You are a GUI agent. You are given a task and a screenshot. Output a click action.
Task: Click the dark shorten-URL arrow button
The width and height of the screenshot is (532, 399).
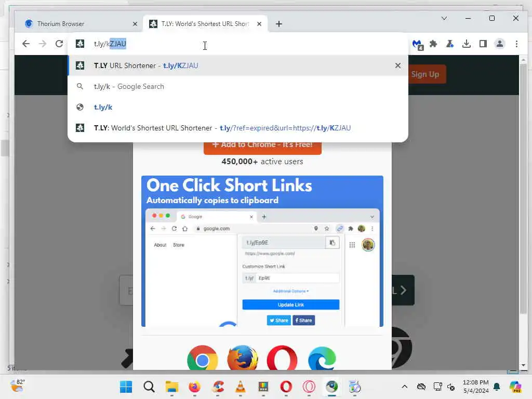(x=403, y=290)
